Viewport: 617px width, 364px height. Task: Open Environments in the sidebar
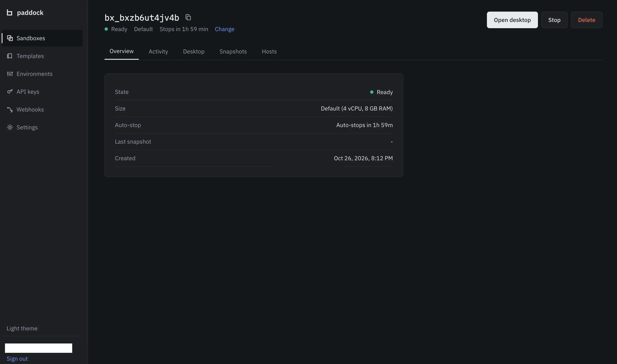42,74
